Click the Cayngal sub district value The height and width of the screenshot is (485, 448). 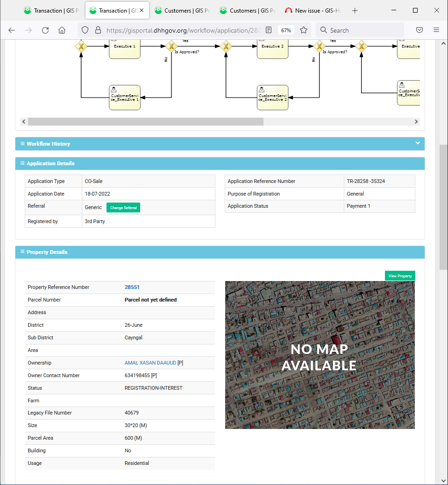[x=134, y=338]
